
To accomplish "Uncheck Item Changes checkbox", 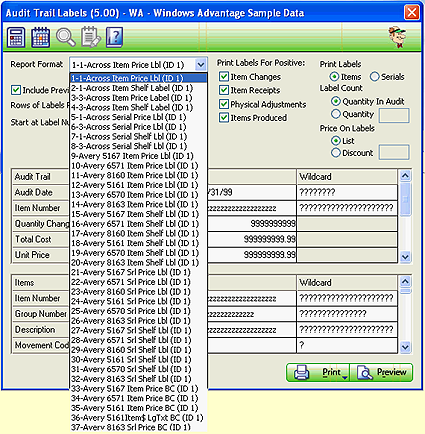I will (x=224, y=77).
